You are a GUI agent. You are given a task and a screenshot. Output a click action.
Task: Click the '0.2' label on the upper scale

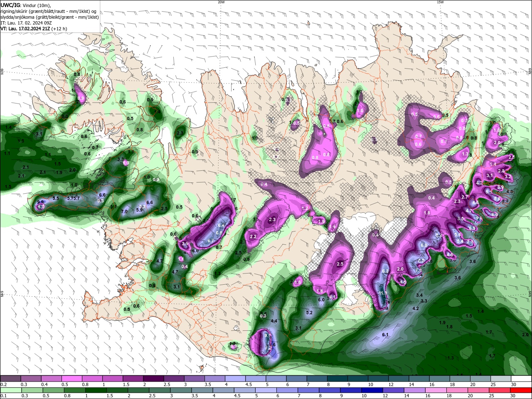pos(3,384)
